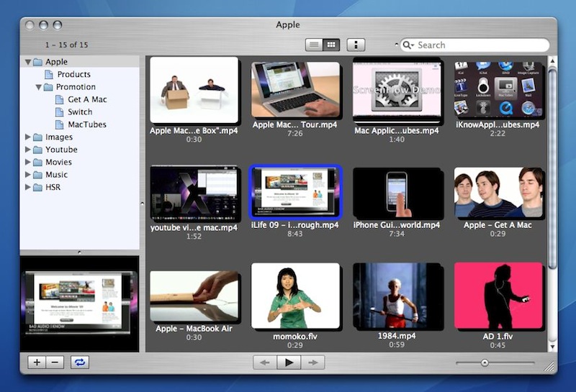Collapse the Promotion folder triangle
Screen dimensions: 576x392
39,87
